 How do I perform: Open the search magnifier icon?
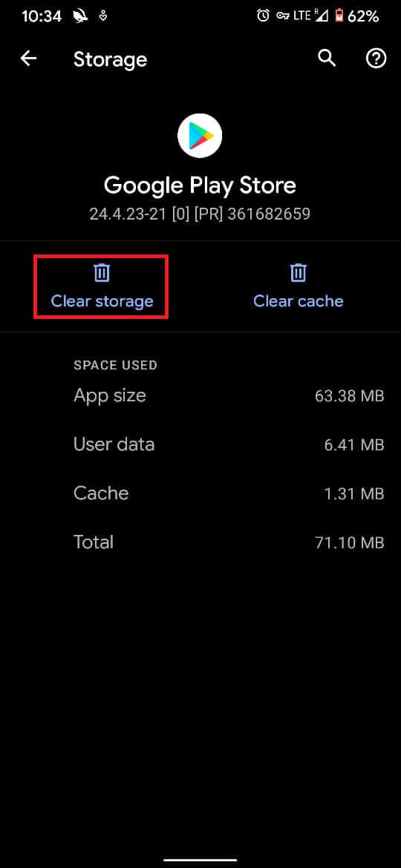pos(327,59)
